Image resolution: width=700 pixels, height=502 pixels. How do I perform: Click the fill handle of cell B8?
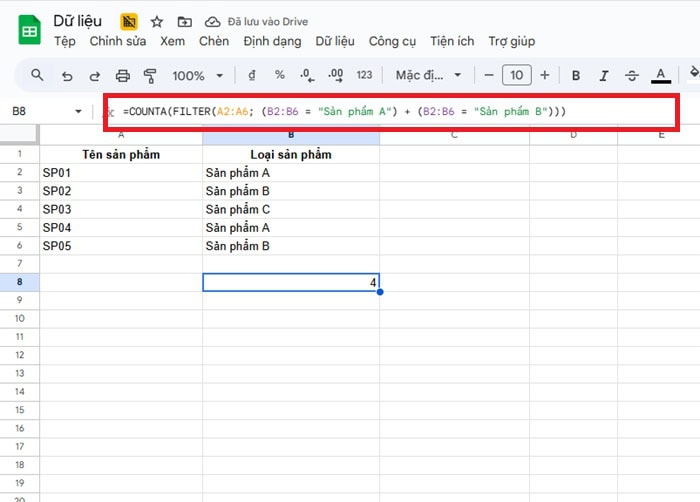(380, 292)
